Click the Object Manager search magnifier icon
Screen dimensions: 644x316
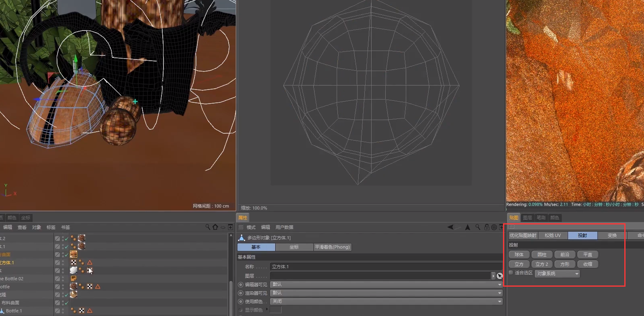click(208, 227)
